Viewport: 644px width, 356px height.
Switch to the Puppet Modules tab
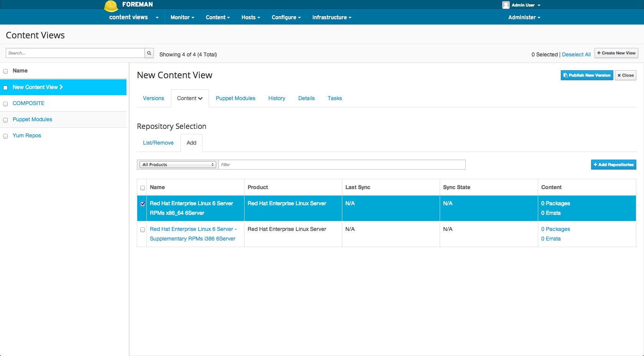click(x=235, y=98)
